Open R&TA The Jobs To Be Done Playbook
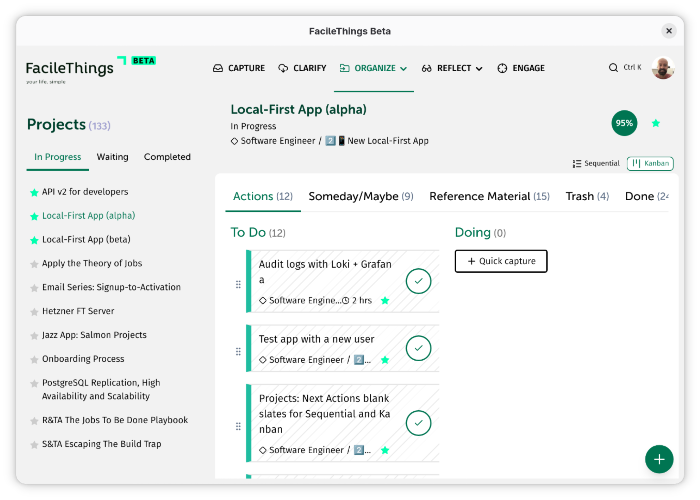700x500 pixels. [x=115, y=421]
